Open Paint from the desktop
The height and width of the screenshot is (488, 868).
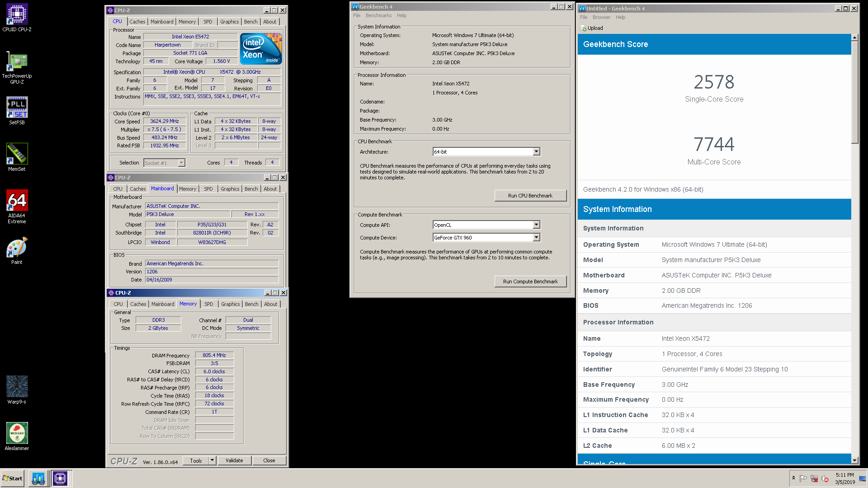[17, 251]
